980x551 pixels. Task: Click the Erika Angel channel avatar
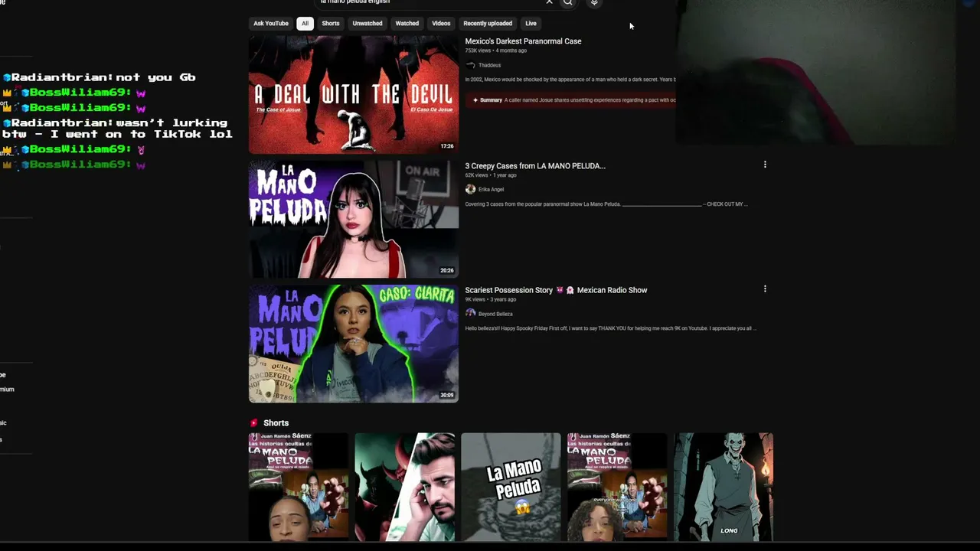pos(470,189)
